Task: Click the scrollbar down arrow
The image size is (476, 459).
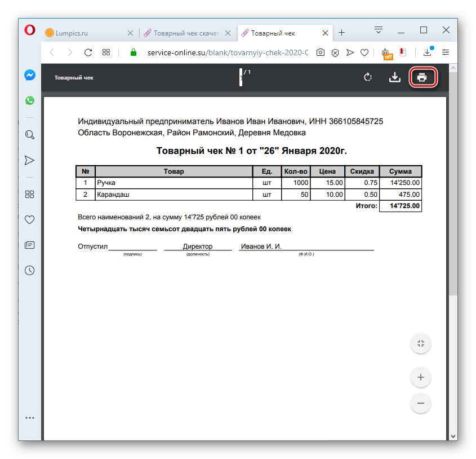Action: click(x=453, y=436)
